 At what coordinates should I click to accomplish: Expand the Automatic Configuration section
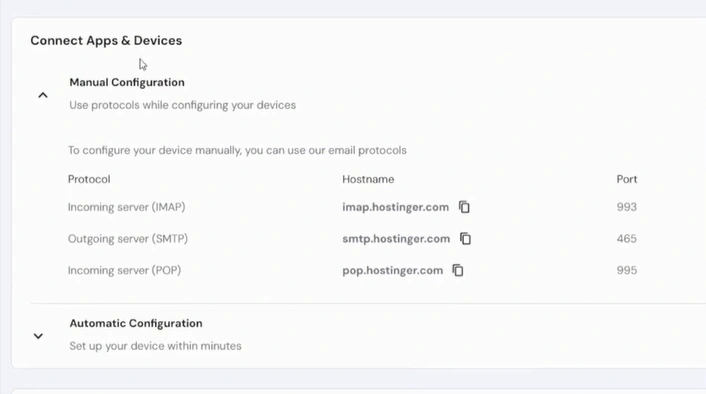pyautogui.click(x=38, y=336)
